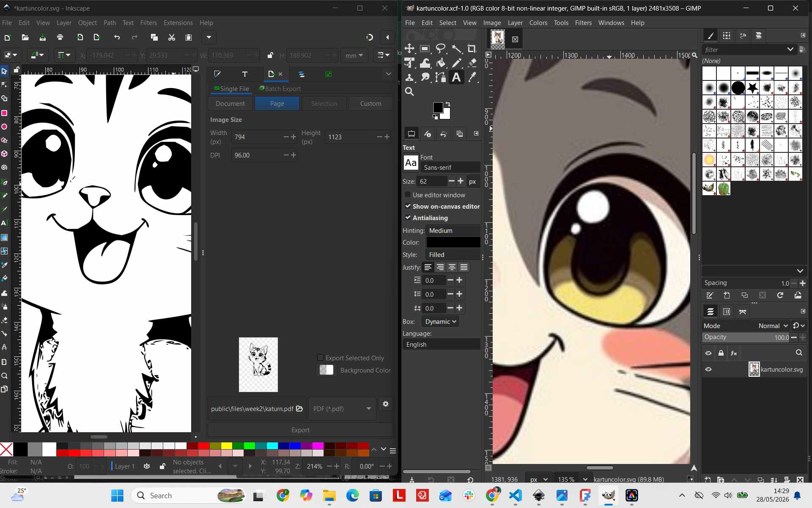Select the Paths tool in GIMP
This screenshot has width=812, height=508.
pos(441,77)
